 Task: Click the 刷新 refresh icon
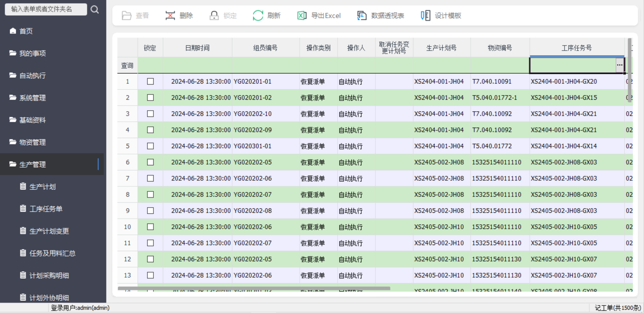pyautogui.click(x=258, y=15)
